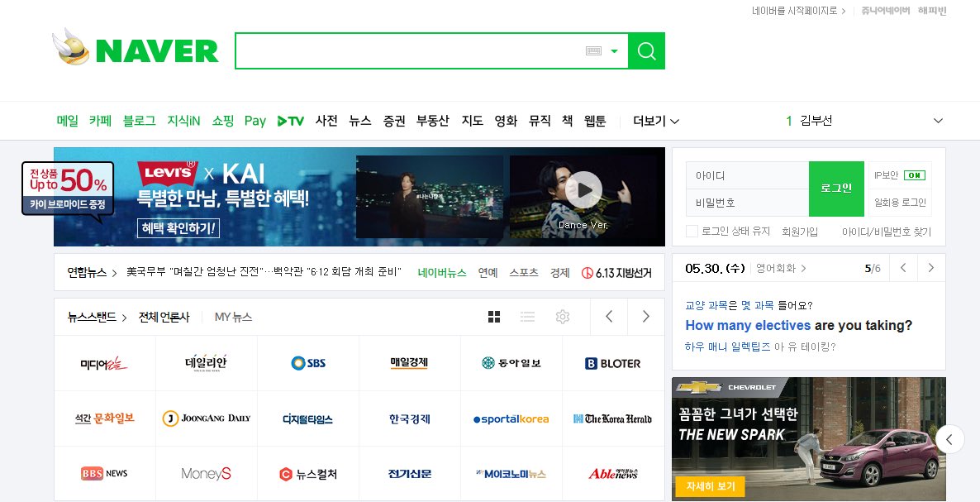Click the round side panel arrow button
980x502 pixels.
point(949,439)
